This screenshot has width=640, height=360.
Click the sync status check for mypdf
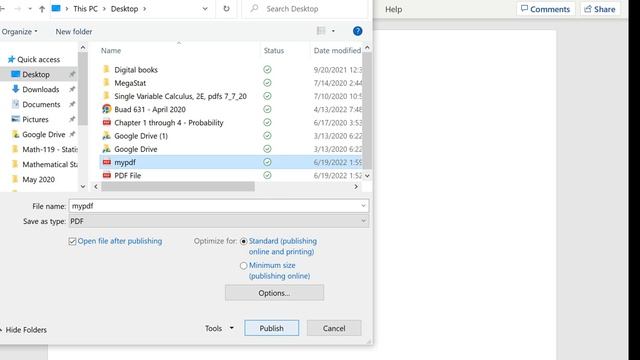pos(267,162)
